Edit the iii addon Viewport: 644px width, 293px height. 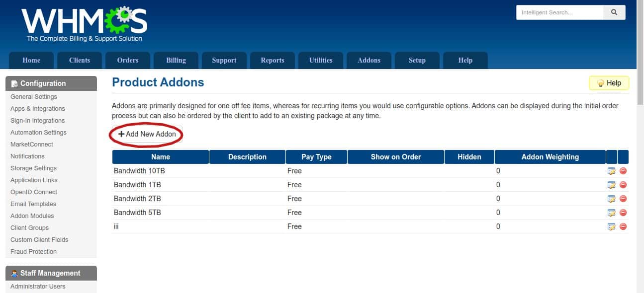point(612,226)
